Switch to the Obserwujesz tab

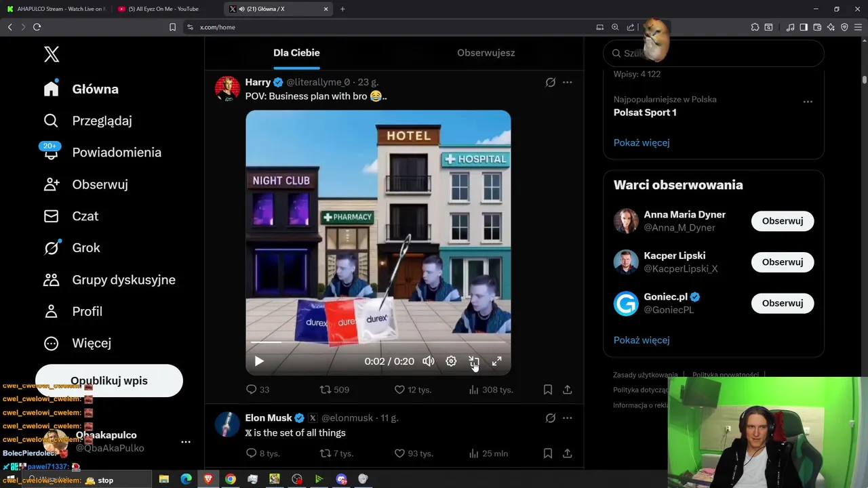(486, 53)
